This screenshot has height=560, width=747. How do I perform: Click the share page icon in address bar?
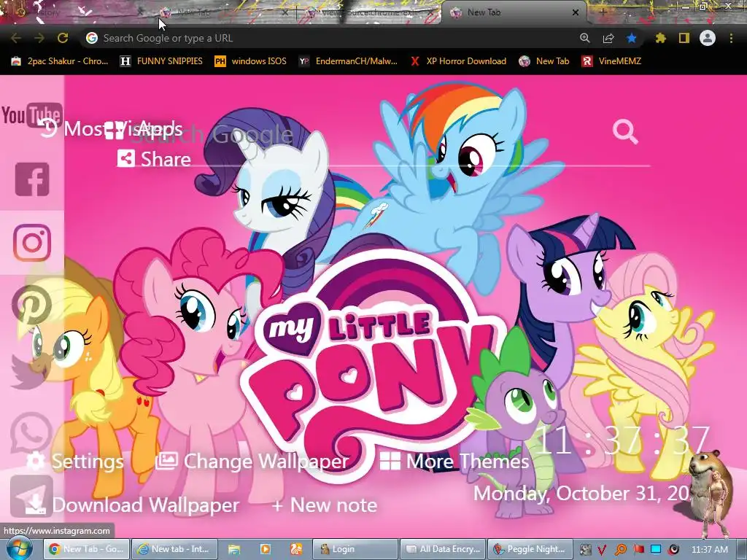608,38
